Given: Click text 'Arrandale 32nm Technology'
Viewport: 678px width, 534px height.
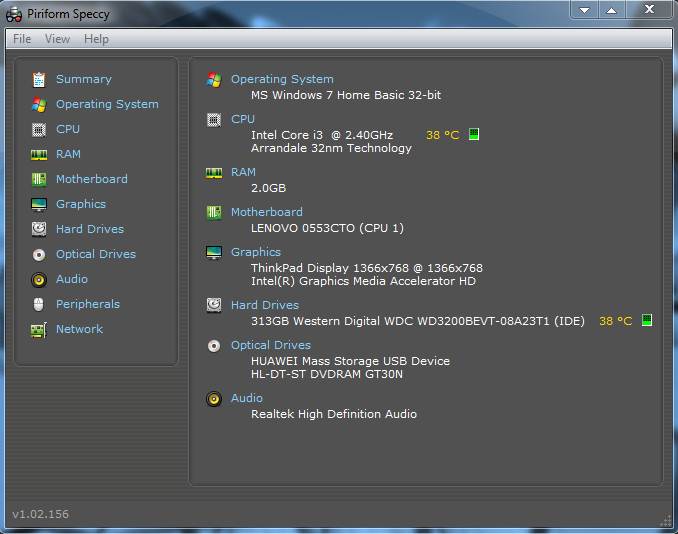Looking at the screenshot, I should click(x=331, y=148).
